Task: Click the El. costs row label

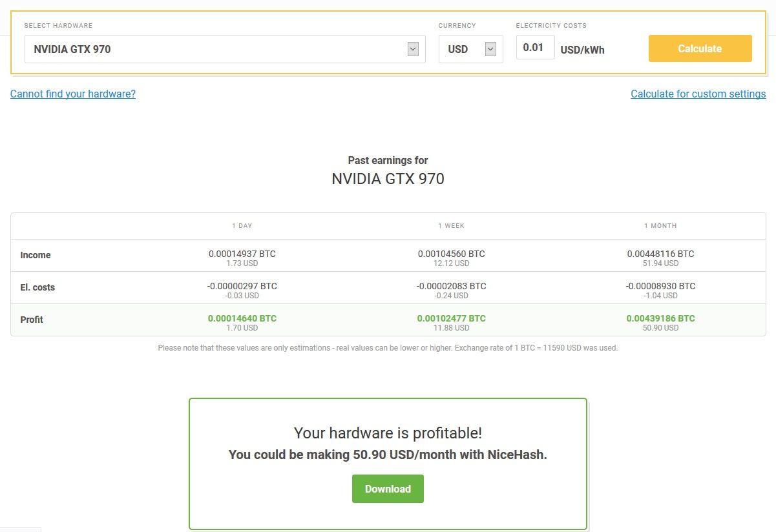Action: pos(37,287)
